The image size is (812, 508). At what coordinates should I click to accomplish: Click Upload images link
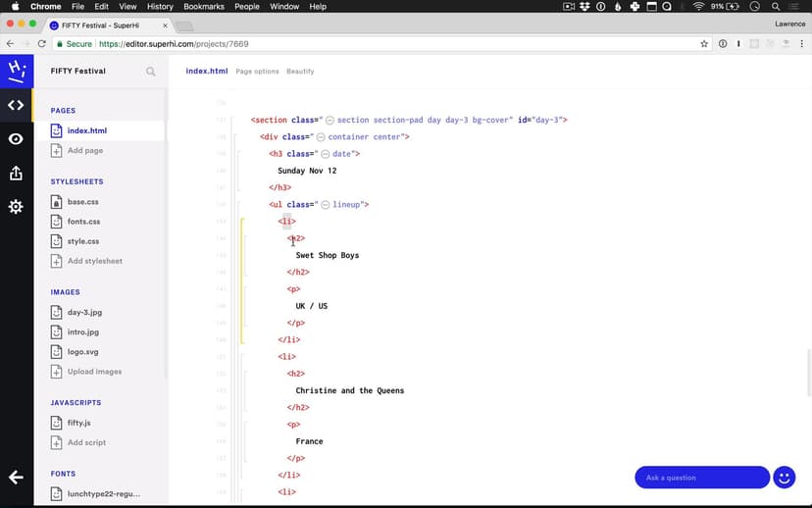click(x=94, y=372)
